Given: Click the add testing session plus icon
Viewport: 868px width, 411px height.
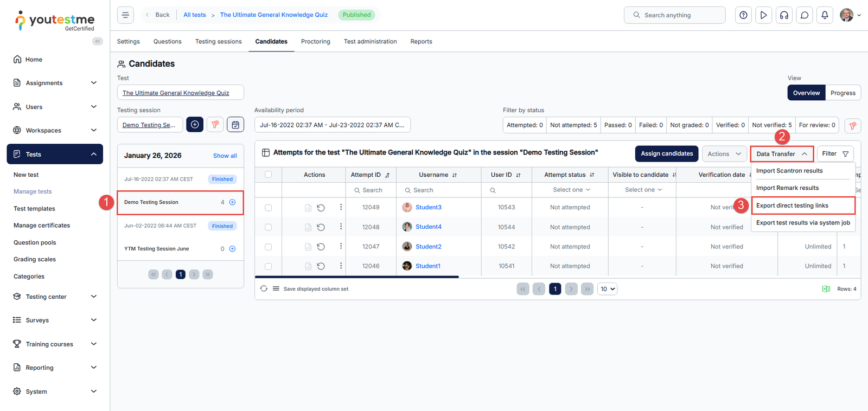Looking at the screenshot, I should (195, 125).
